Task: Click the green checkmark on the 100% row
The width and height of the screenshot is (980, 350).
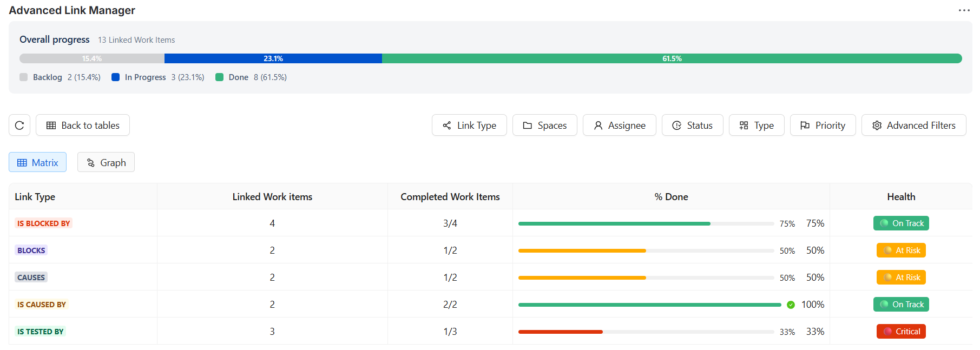Action: pyautogui.click(x=791, y=305)
